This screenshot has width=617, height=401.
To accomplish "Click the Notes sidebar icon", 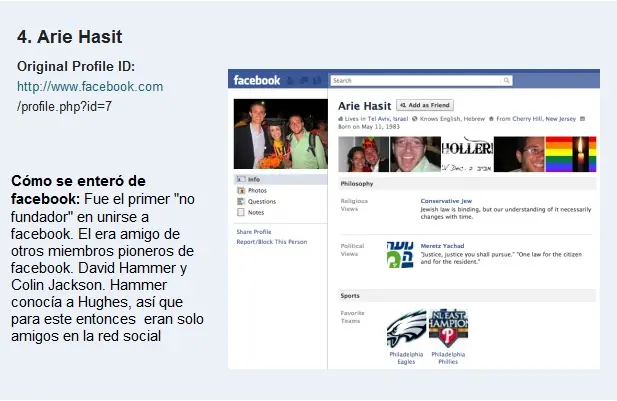I will coord(241,213).
